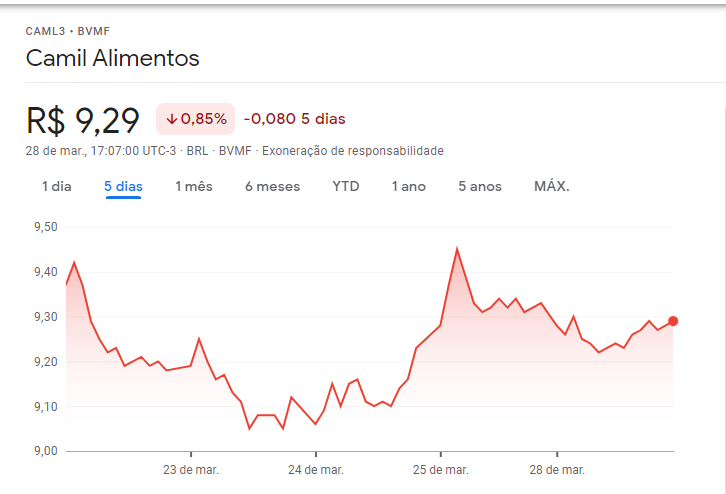Click the 25 de mar. x-axis label
This screenshot has width=726, height=494.
tap(441, 470)
